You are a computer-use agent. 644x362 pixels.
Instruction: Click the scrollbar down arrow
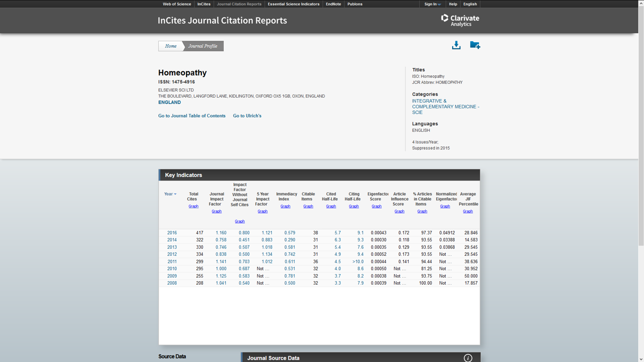641,359
